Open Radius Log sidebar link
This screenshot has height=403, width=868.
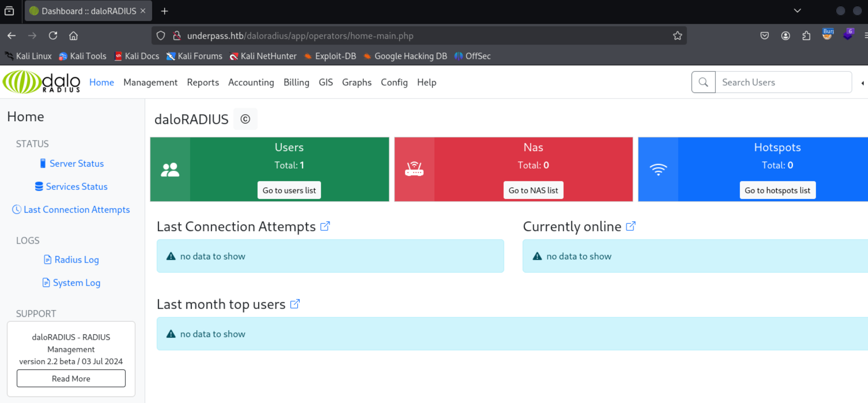(71, 260)
